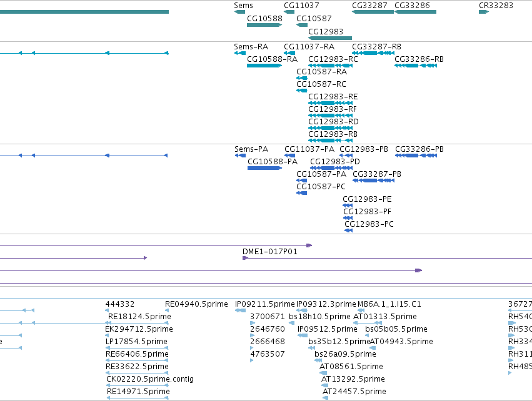Select the LP17854.5prime EST label
The image size is (532, 401).
click(136, 342)
